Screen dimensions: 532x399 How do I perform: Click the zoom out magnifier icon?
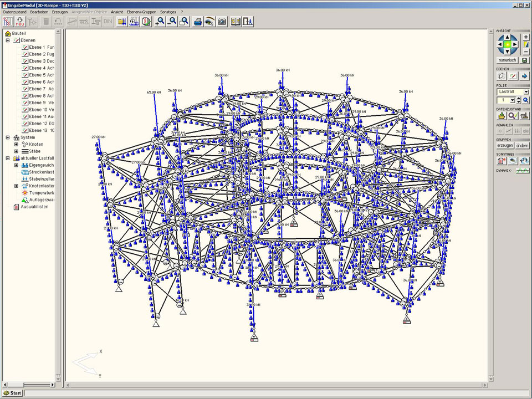pyautogui.click(x=172, y=22)
